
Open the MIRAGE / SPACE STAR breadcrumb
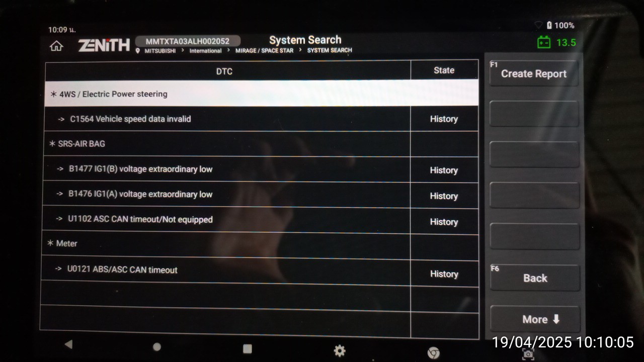pos(264,51)
